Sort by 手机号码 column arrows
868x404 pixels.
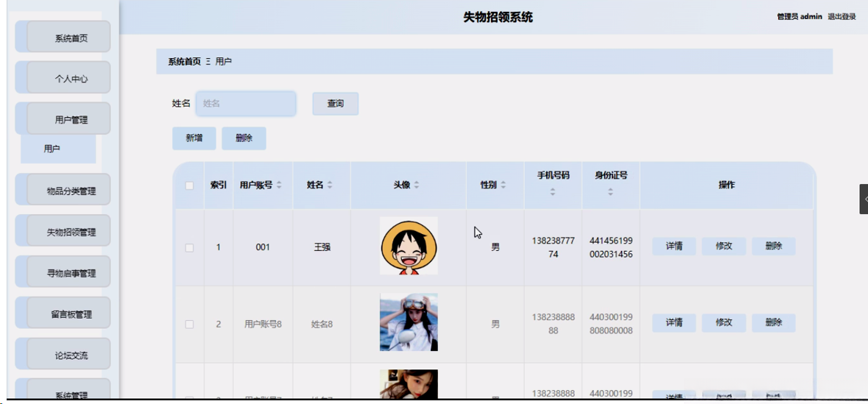point(552,192)
